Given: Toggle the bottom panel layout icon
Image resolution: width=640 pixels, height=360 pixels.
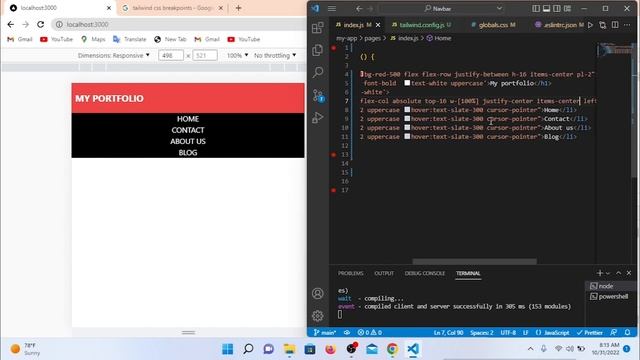Looking at the screenshot, I should (547, 9).
